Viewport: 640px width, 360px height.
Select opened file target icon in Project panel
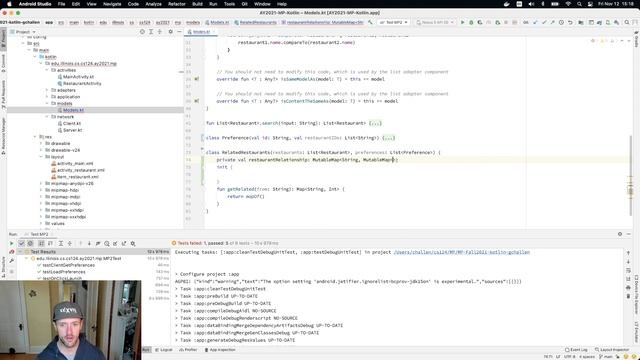[x=142, y=31]
